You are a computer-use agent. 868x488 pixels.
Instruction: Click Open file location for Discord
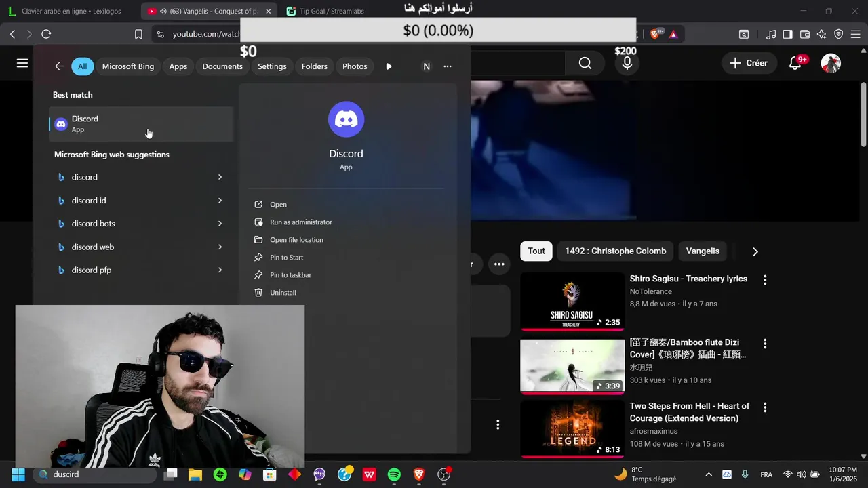coord(296,240)
